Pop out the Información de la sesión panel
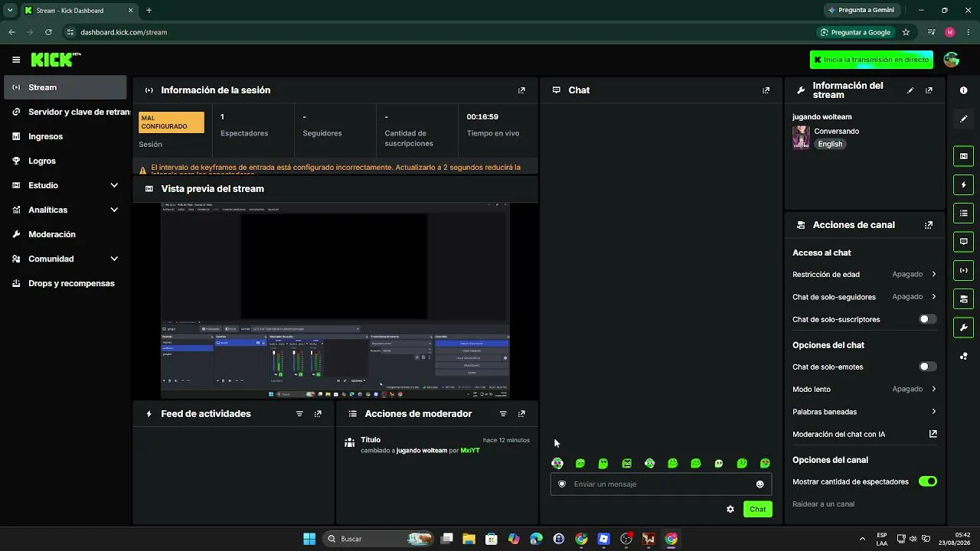 pyautogui.click(x=521, y=90)
